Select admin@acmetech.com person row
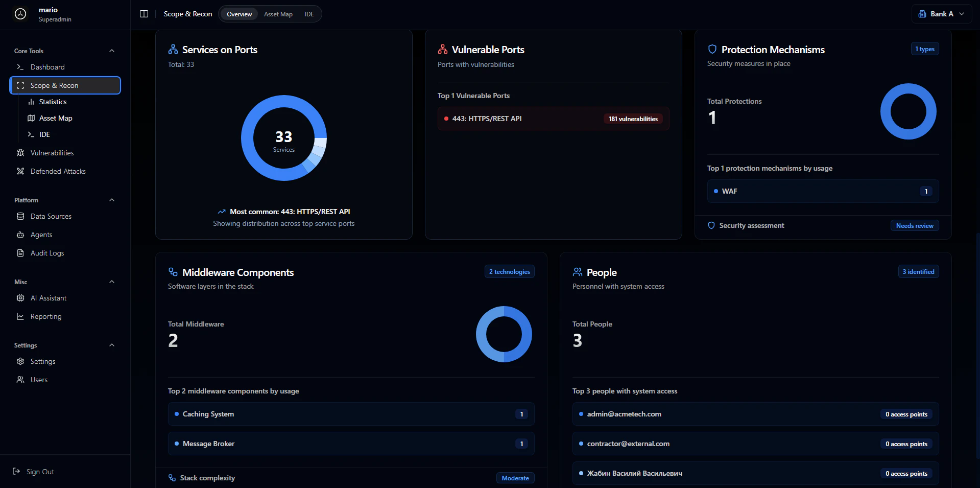This screenshot has width=980, height=488. click(755, 414)
